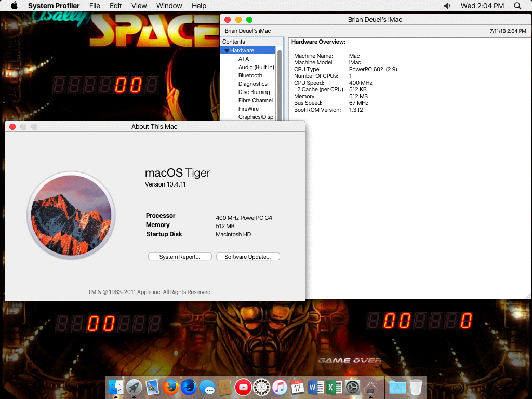This screenshot has width=532, height=399.
Task: Launch iTunes music icon in dock
Action: (x=280, y=387)
